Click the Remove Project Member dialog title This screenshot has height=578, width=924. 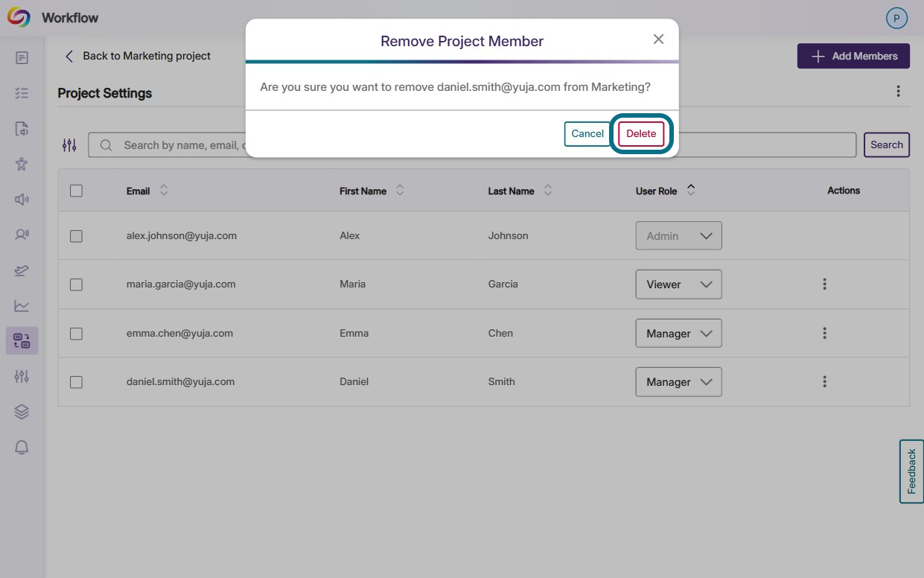click(x=462, y=41)
